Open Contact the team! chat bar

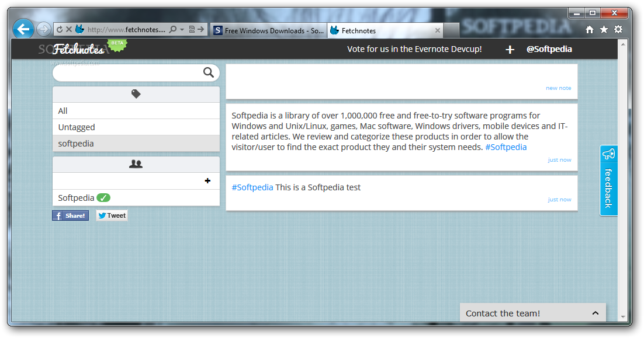tap(533, 313)
